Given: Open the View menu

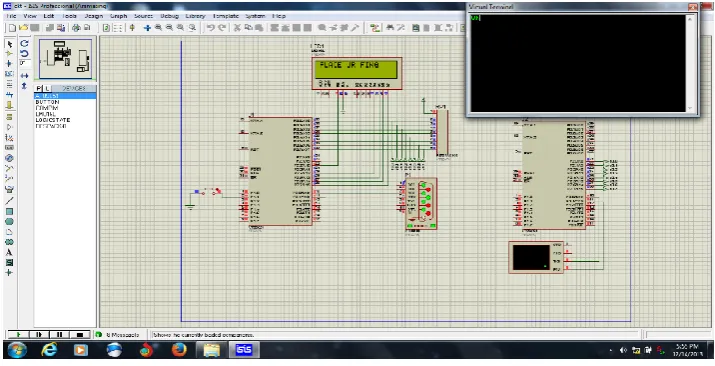Looking at the screenshot, I should 30,16.
